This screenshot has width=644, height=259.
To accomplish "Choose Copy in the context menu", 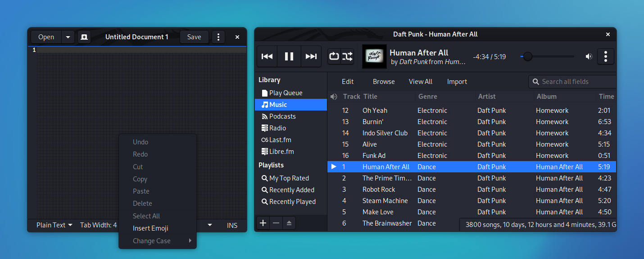I will (158, 179).
